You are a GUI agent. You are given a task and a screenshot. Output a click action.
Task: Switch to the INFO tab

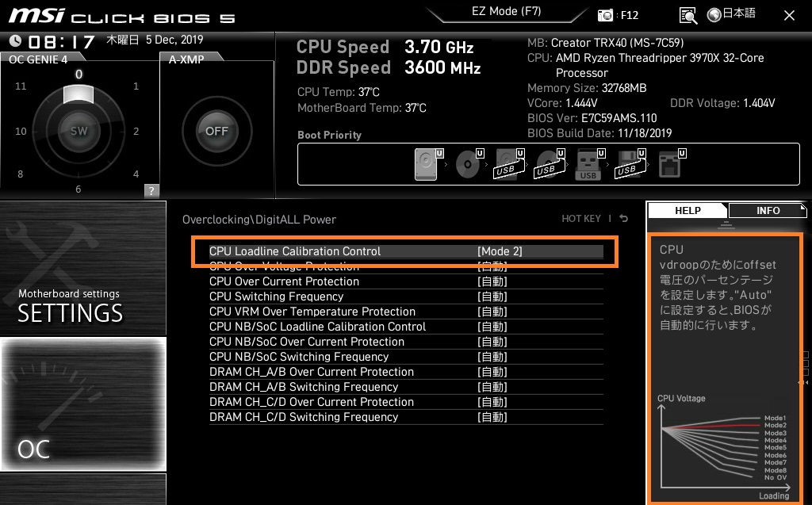[768, 210]
